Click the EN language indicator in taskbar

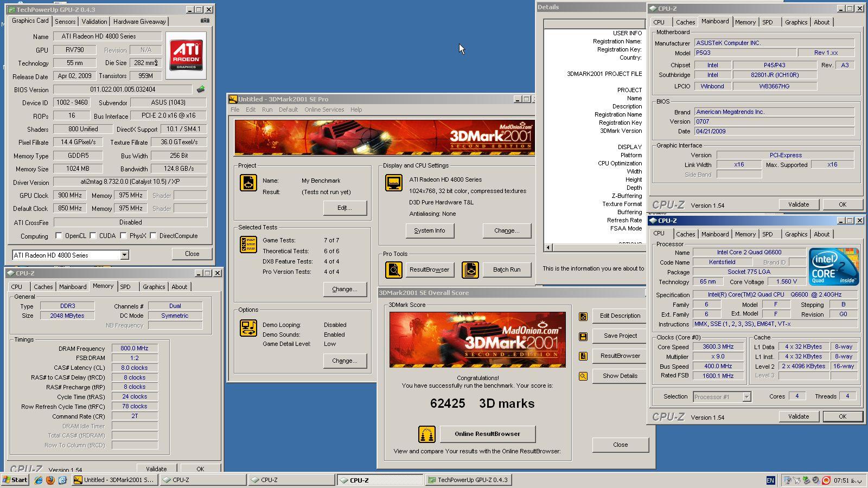770,480
